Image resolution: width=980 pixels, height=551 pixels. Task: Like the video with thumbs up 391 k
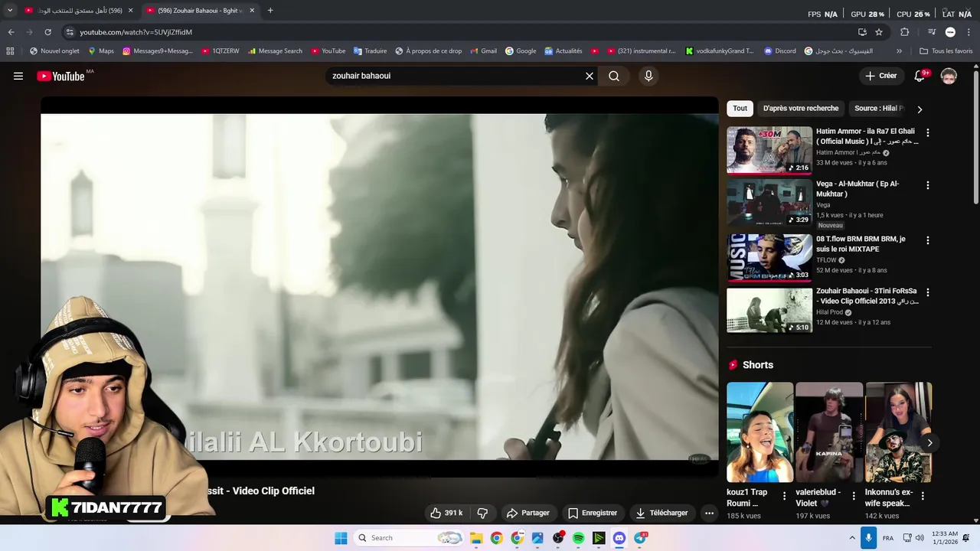click(x=448, y=513)
